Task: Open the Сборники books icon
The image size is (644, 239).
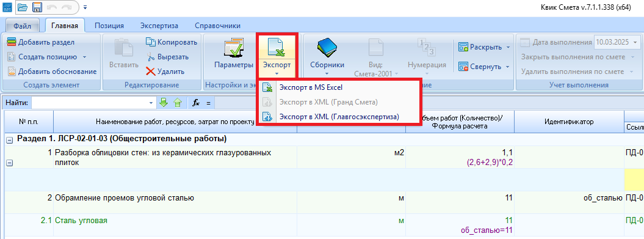Action: [x=327, y=48]
